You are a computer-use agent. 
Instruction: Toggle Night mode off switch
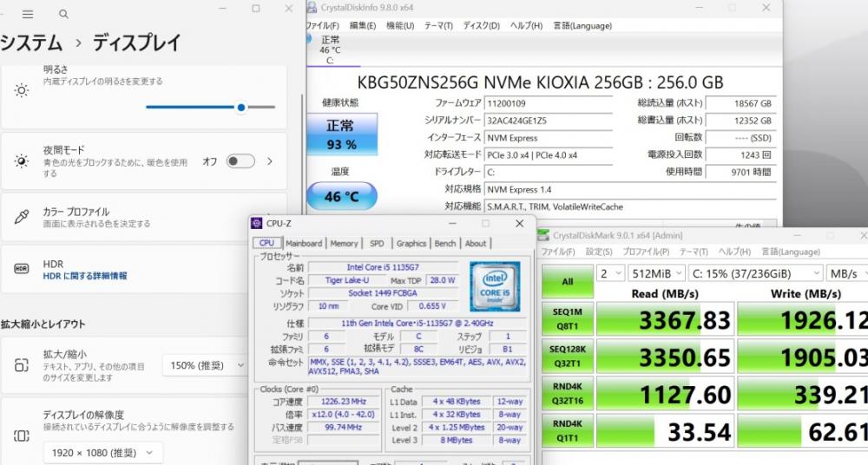tap(240, 161)
